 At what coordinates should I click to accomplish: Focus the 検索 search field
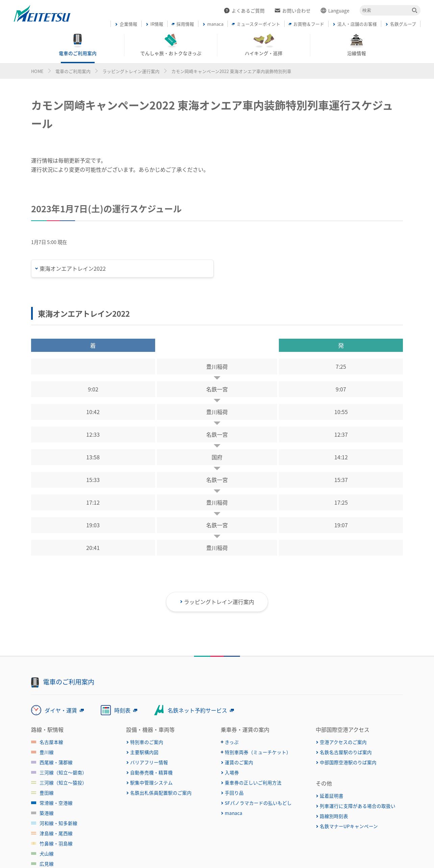[x=385, y=10]
